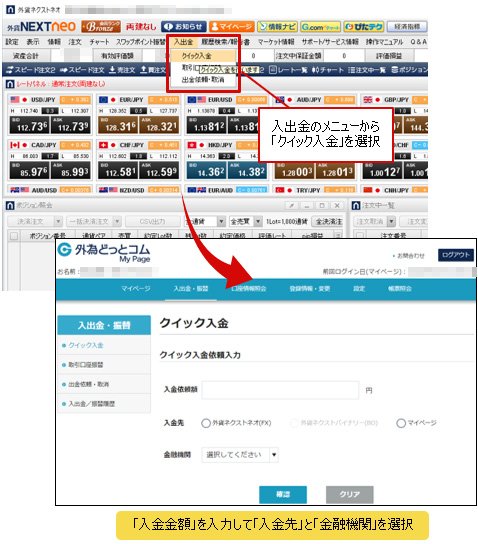
Task: Click the HKD/JPY ASK 14.382 tile
Action: 248,170
